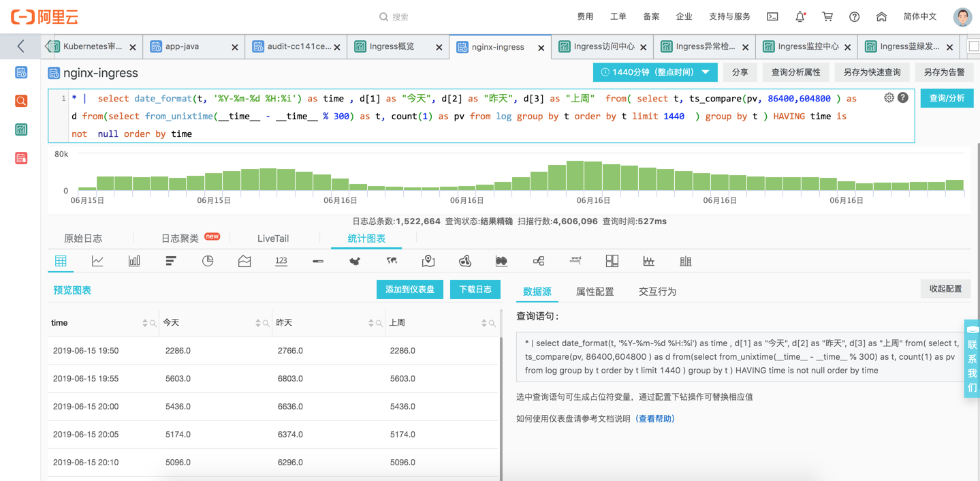Open the notifications bell icon
This screenshot has height=481, width=980.
pos(800,16)
